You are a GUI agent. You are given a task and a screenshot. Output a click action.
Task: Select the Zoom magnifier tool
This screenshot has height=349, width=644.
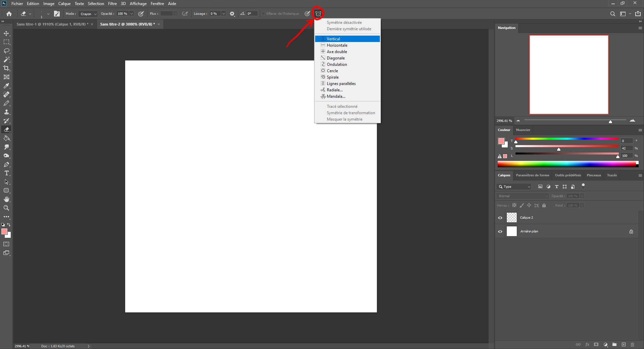tap(6, 208)
